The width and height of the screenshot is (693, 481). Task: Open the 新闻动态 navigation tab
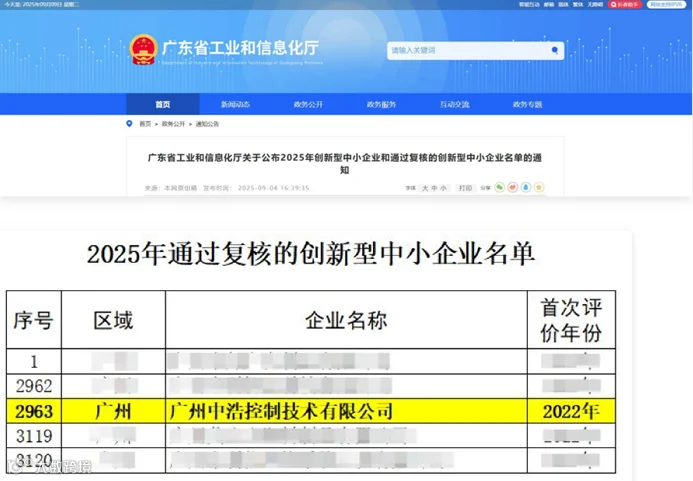click(236, 104)
